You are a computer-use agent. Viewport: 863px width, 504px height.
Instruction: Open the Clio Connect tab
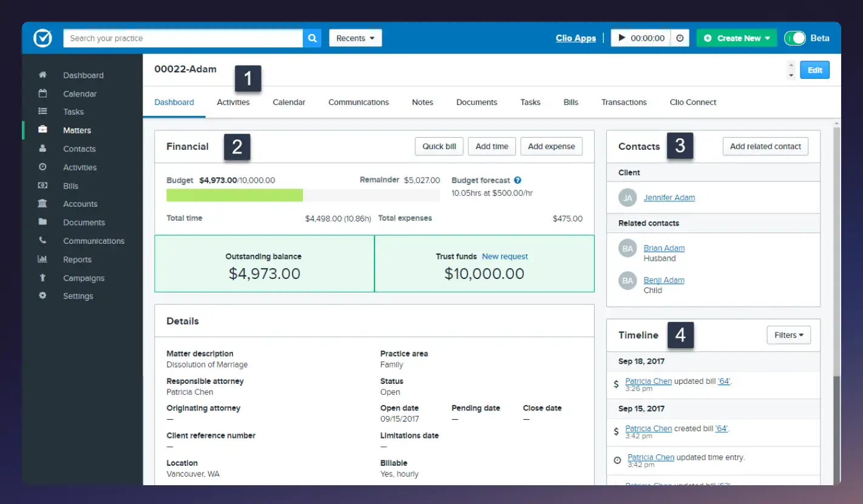pos(692,102)
